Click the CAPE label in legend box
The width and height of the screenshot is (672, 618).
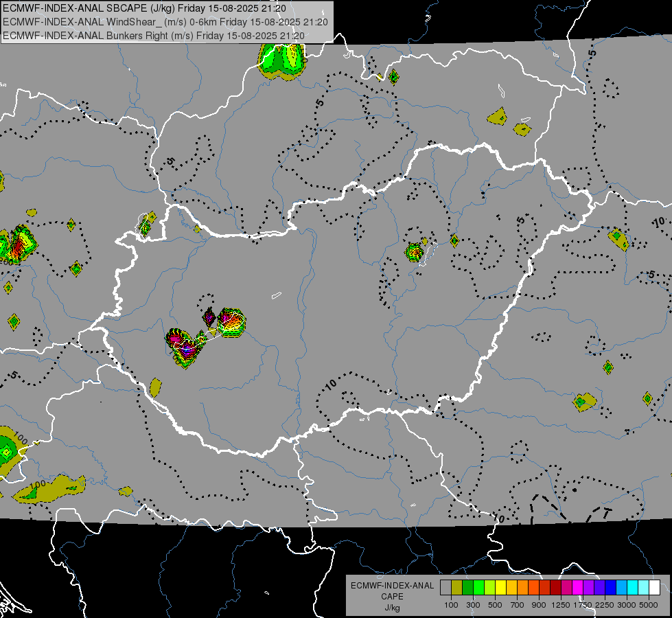click(x=392, y=597)
